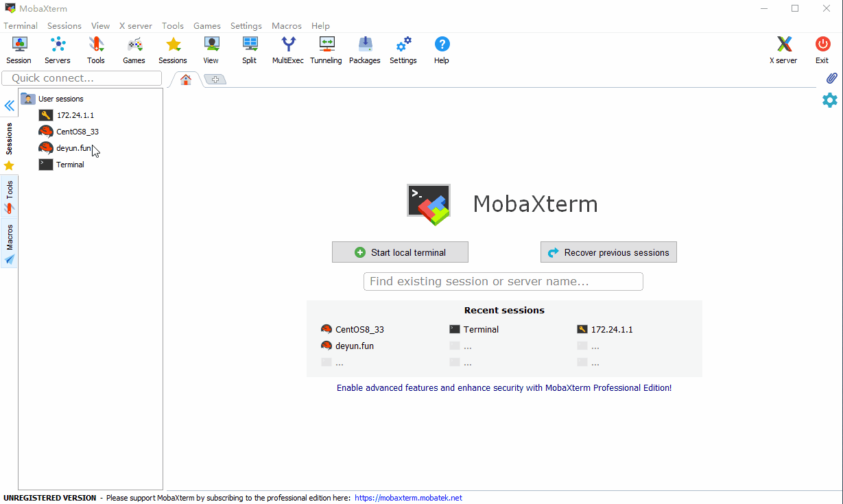
Task: Click Start local terminal button
Action: [400, 252]
